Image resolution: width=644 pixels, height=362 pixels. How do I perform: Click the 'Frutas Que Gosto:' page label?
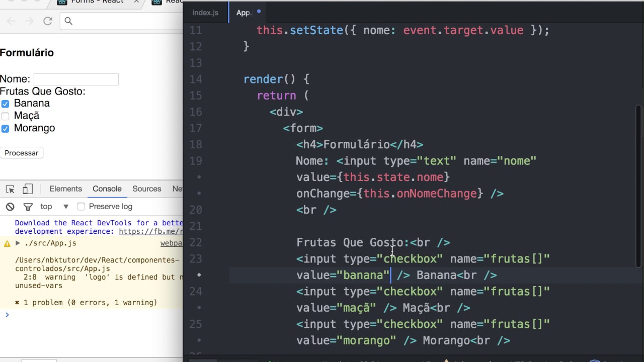coord(43,92)
